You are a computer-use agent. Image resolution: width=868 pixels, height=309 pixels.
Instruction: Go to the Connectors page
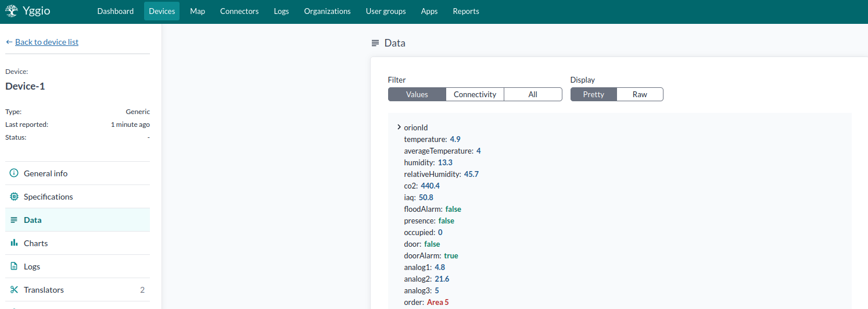pos(239,11)
